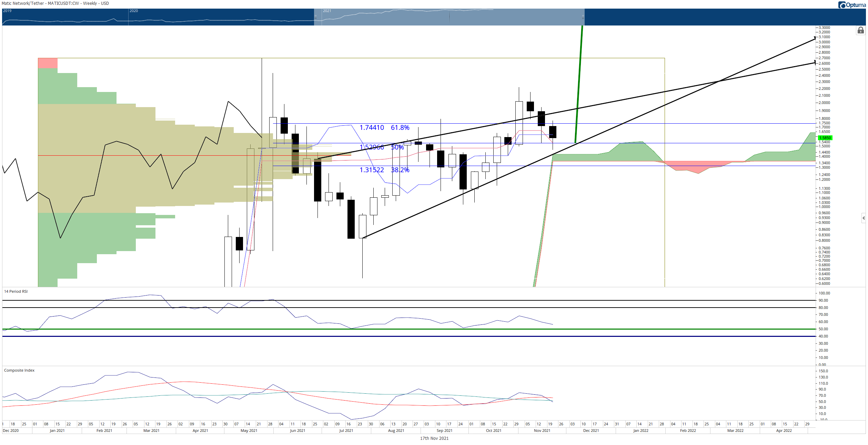Click the 1.52966 50% Fibonacci label
868x445 pixels.
[382, 147]
